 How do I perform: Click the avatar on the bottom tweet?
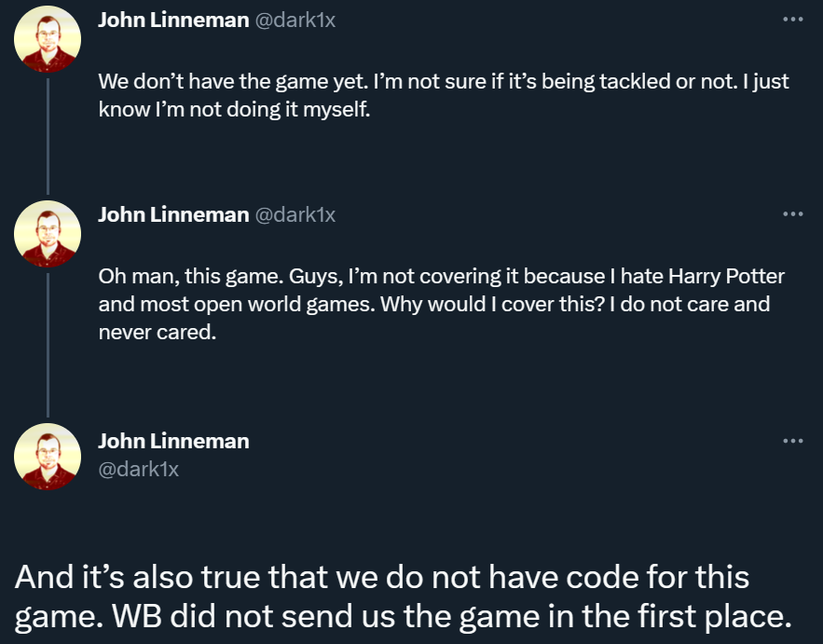pos(48,457)
